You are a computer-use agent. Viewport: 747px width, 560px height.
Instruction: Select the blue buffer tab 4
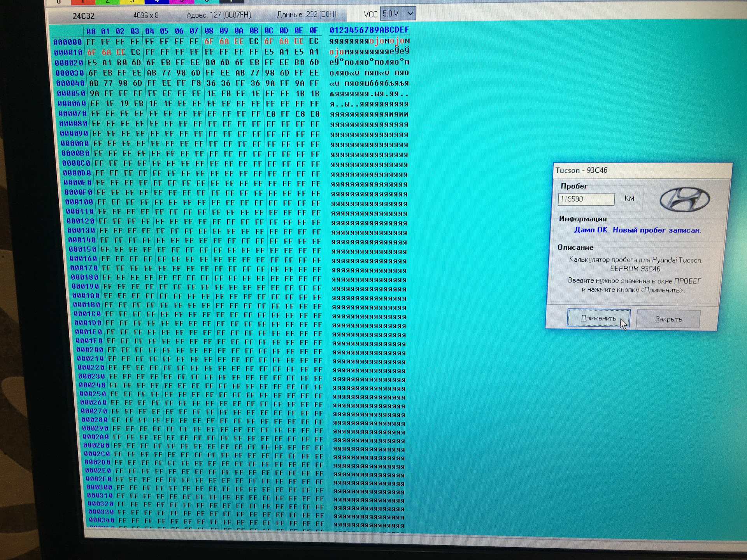pyautogui.click(x=156, y=2)
